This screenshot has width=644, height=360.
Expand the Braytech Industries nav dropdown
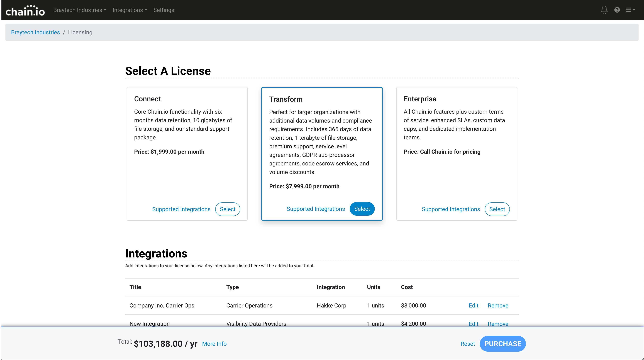80,10
